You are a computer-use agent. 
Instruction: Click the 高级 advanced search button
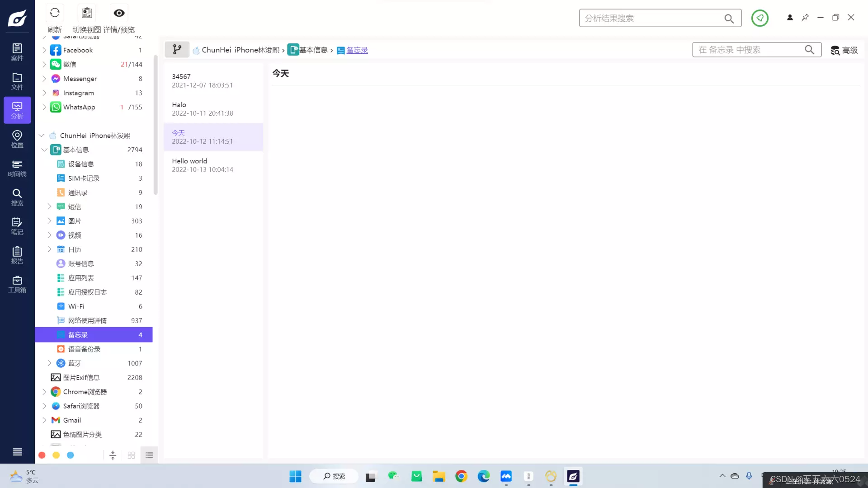coord(844,50)
